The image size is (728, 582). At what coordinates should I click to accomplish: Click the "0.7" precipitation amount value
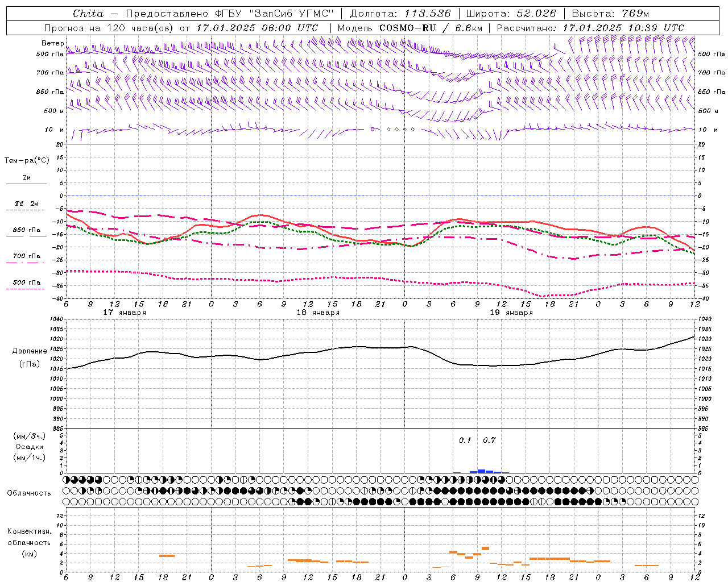pyautogui.click(x=489, y=440)
